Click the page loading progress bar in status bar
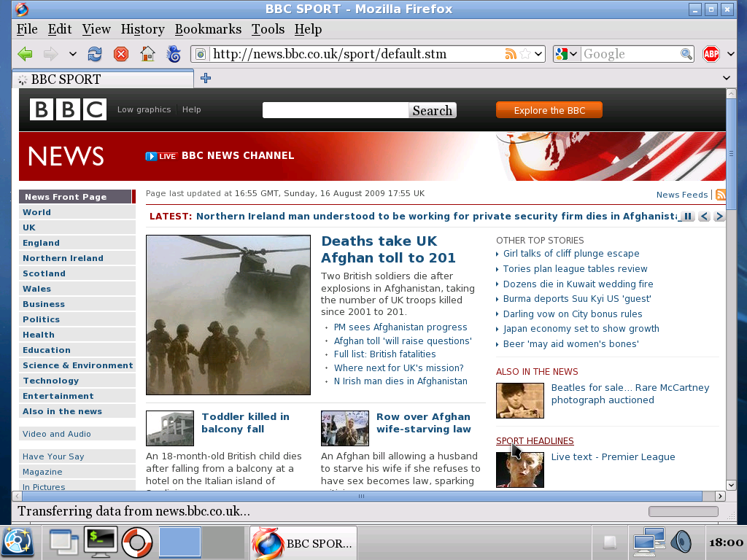The image size is (747, 560). [x=683, y=511]
